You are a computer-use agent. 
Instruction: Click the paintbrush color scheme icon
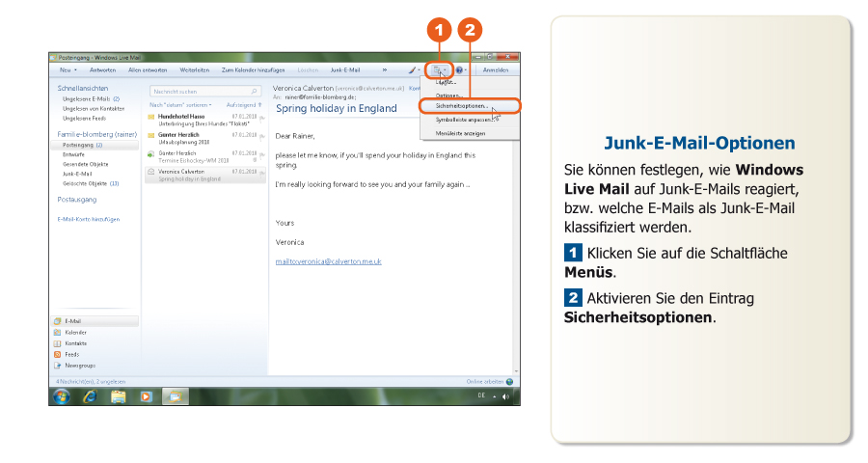pyautogui.click(x=411, y=70)
